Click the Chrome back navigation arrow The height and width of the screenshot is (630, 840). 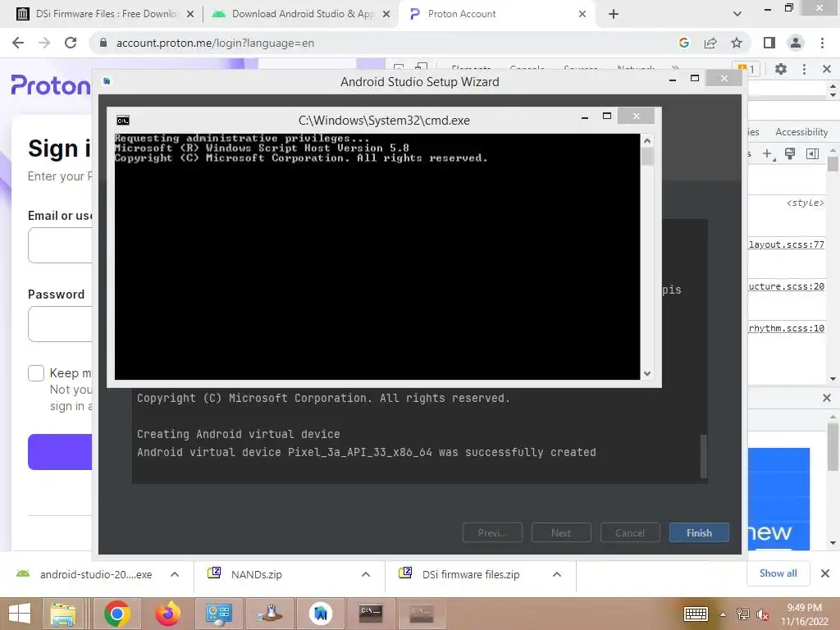coord(18,43)
